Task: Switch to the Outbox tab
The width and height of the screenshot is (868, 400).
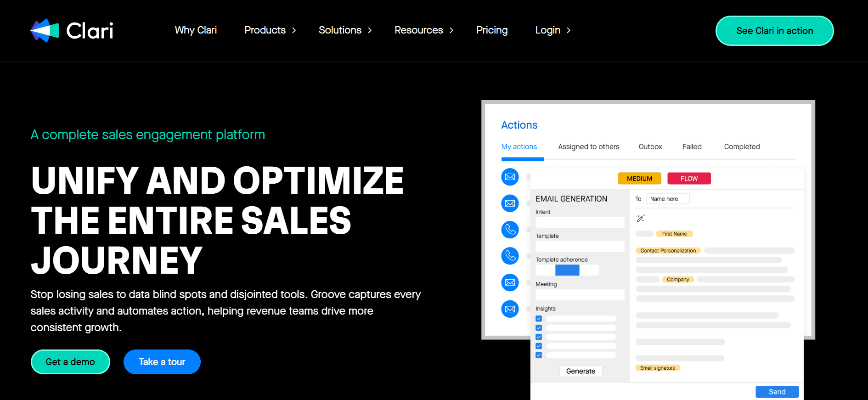Action: coord(650,147)
